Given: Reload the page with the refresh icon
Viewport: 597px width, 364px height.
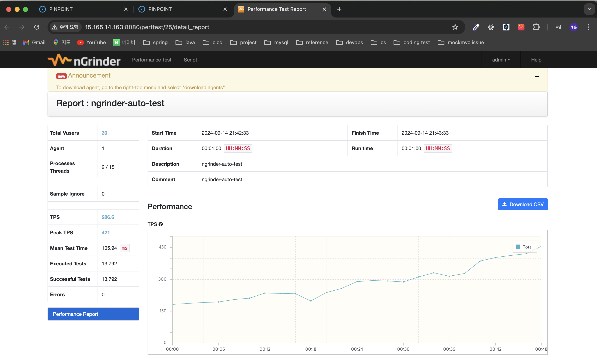Looking at the screenshot, I should tap(37, 27).
